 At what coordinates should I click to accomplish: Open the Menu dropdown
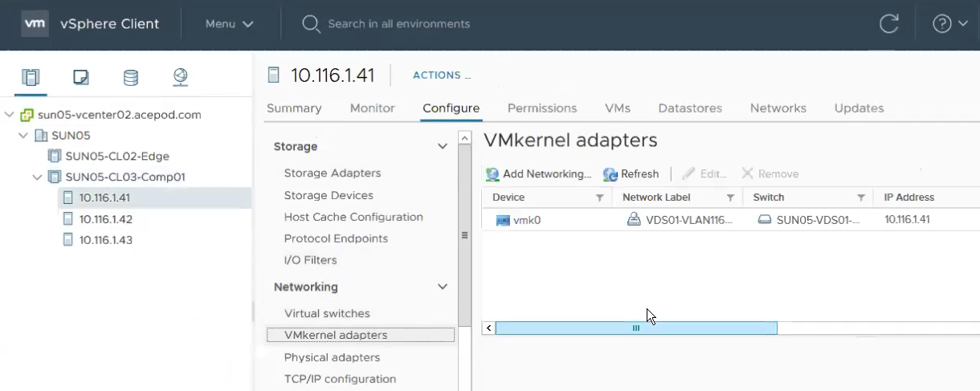[230, 24]
